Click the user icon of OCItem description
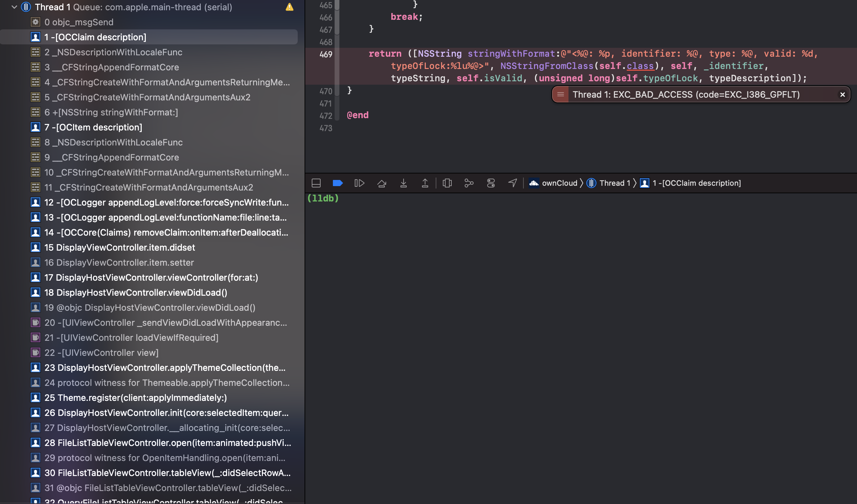 click(36, 127)
